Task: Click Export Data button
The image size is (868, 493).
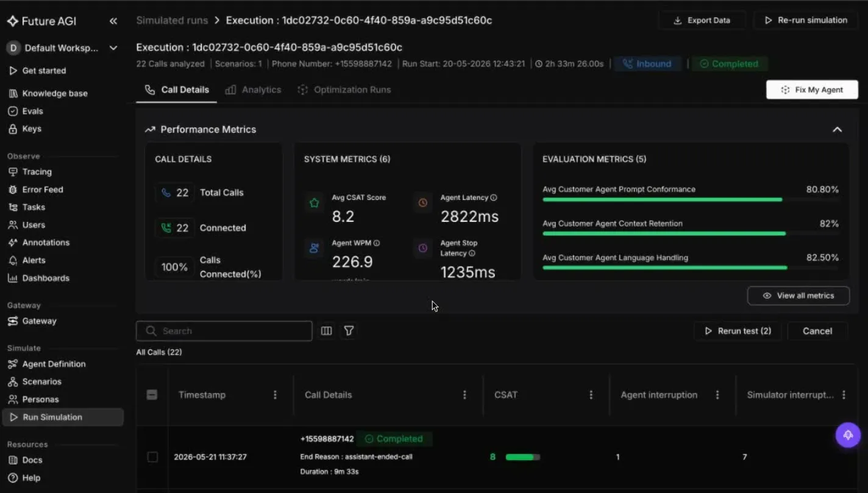Action: (x=702, y=20)
